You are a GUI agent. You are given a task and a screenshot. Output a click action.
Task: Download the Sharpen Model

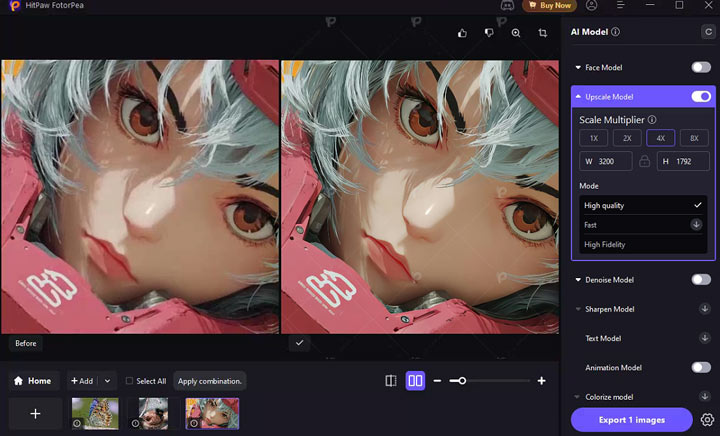click(x=704, y=309)
